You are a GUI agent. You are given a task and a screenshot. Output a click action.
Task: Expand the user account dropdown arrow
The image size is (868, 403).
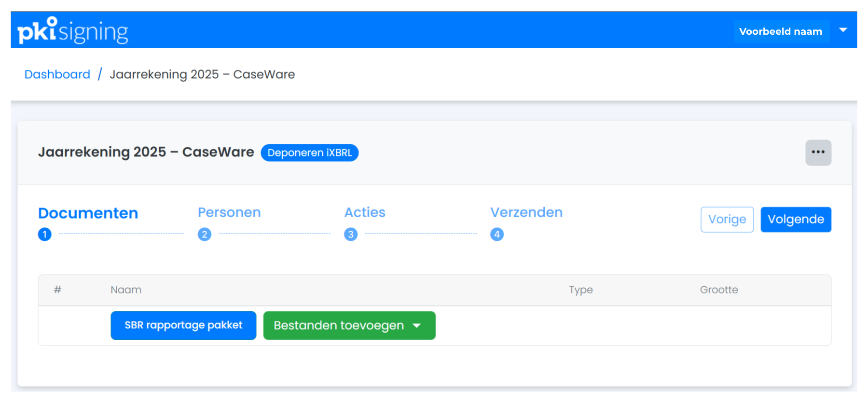(x=843, y=30)
